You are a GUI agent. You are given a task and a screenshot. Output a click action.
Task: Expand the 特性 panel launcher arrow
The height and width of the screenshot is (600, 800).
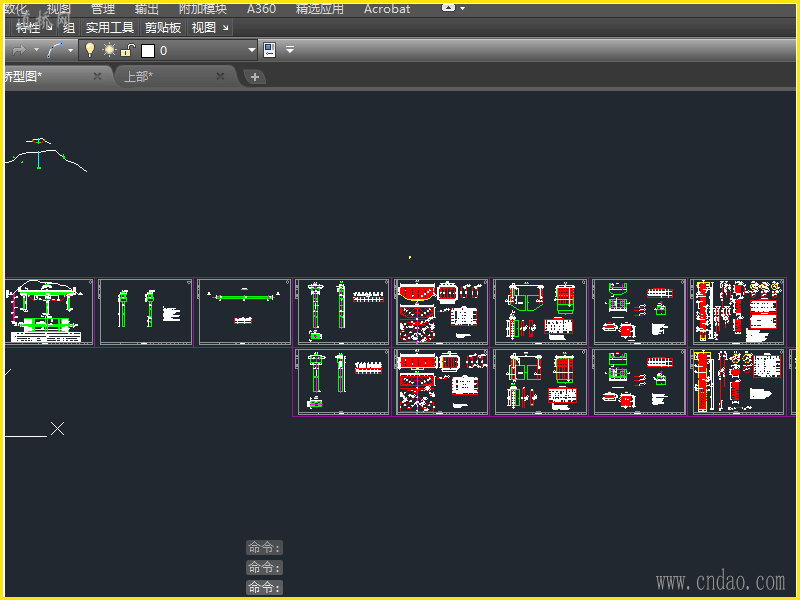click(49, 27)
